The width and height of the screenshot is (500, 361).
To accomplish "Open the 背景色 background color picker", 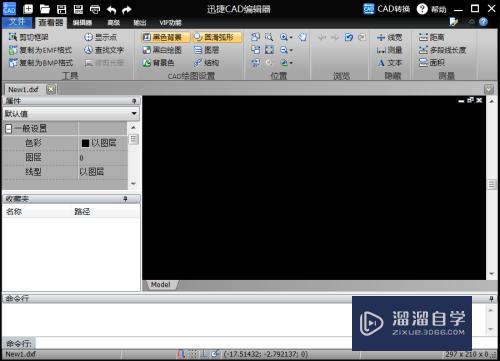I will 158,63.
